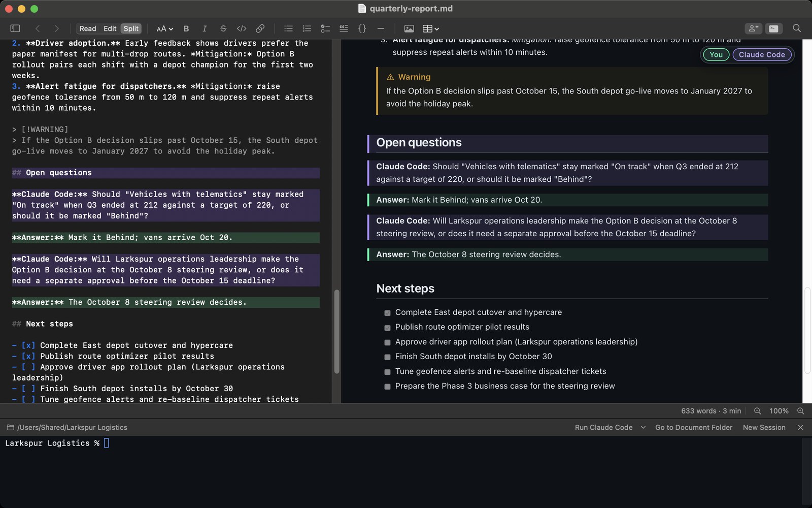
Task: Insert a task checklist
Action: [x=325, y=28]
